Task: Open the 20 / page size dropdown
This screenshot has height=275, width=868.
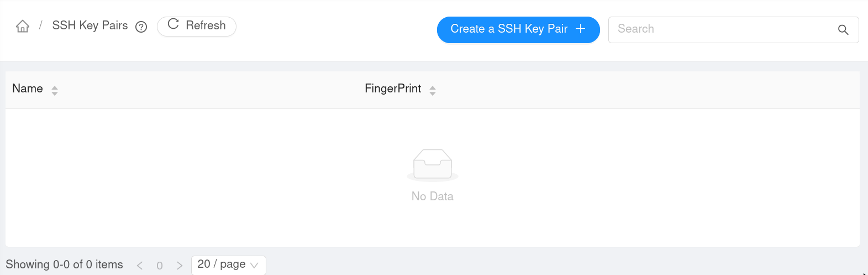Action: [222, 264]
